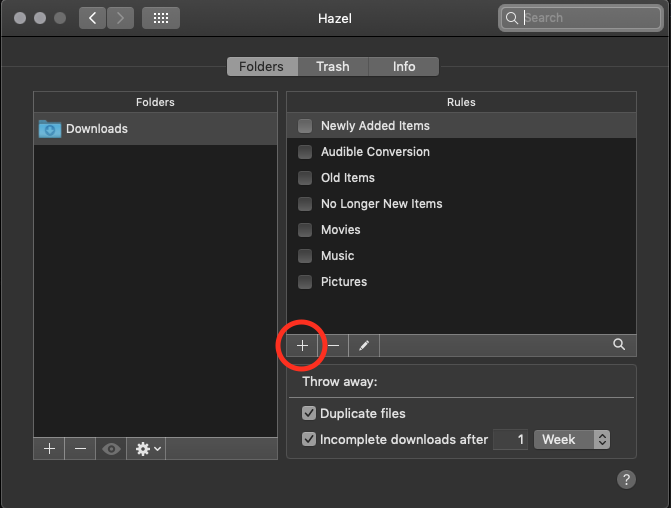The width and height of the screenshot is (671, 508).
Task: Open the gear actions menu under Folders
Action: coord(148,449)
